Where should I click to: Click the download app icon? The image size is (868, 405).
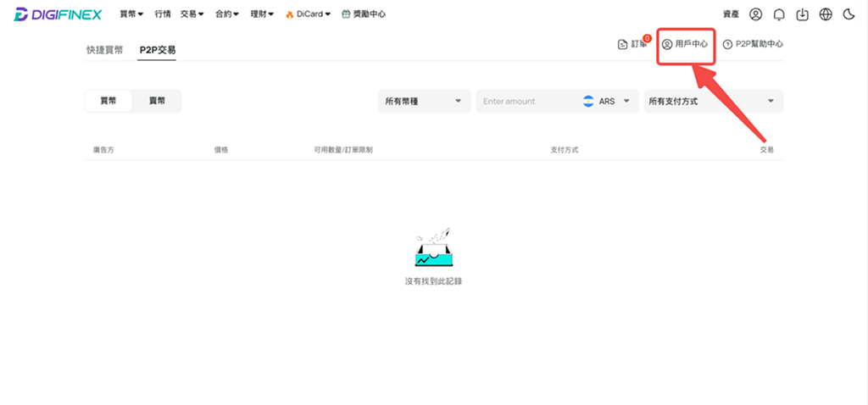click(802, 14)
